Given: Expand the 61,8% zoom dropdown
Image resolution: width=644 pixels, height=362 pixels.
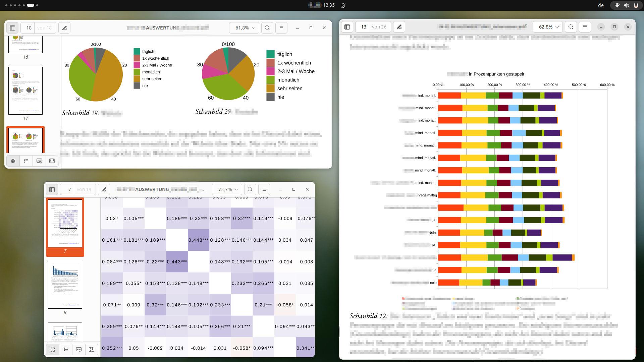Looking at the screenshot, I should click(244, 28).
